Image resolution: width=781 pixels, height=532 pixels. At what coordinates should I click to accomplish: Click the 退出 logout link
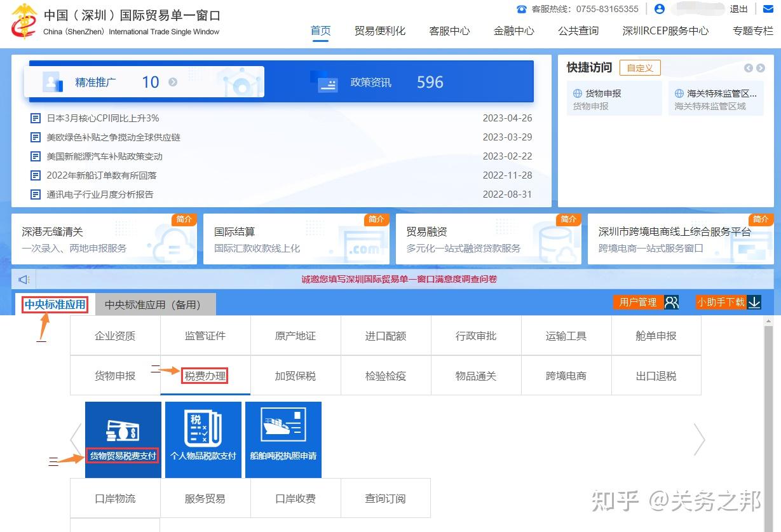click(x=738, y=9)
